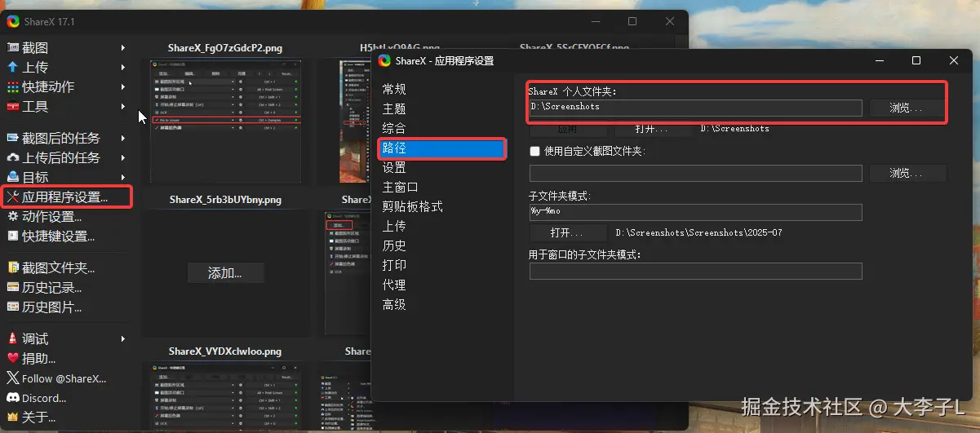Expand the 调试 submenu arrow

click(x=123, y=338)
